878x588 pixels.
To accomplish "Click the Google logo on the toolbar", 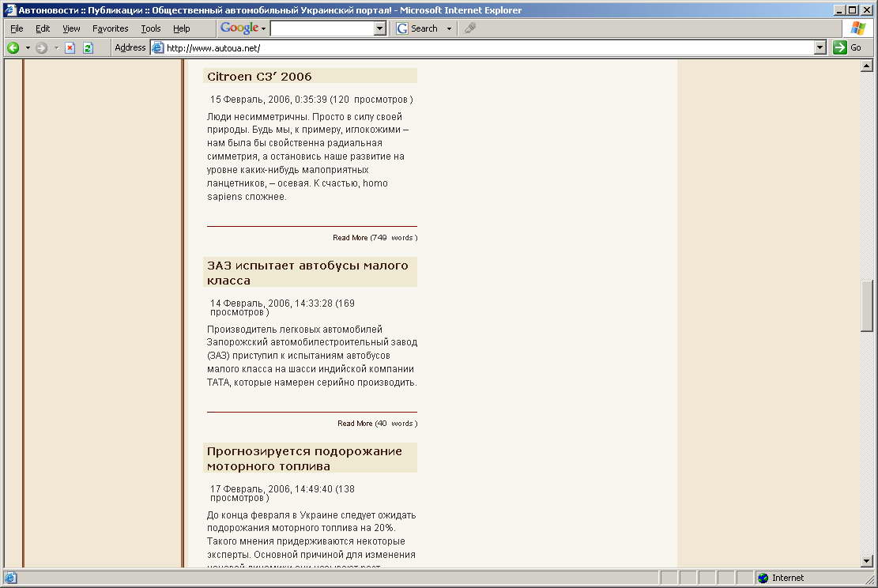I will [239, 28].
